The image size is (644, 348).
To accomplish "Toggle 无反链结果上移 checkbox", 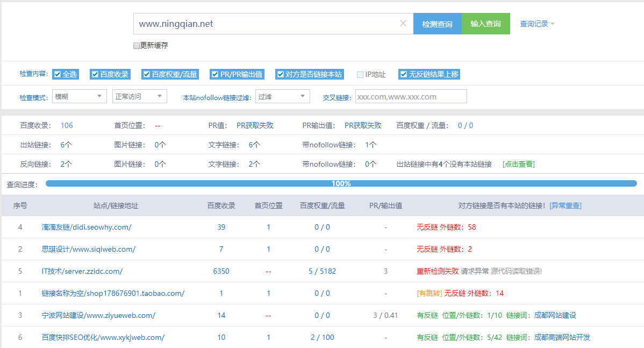I will click(x=403, y=74).
